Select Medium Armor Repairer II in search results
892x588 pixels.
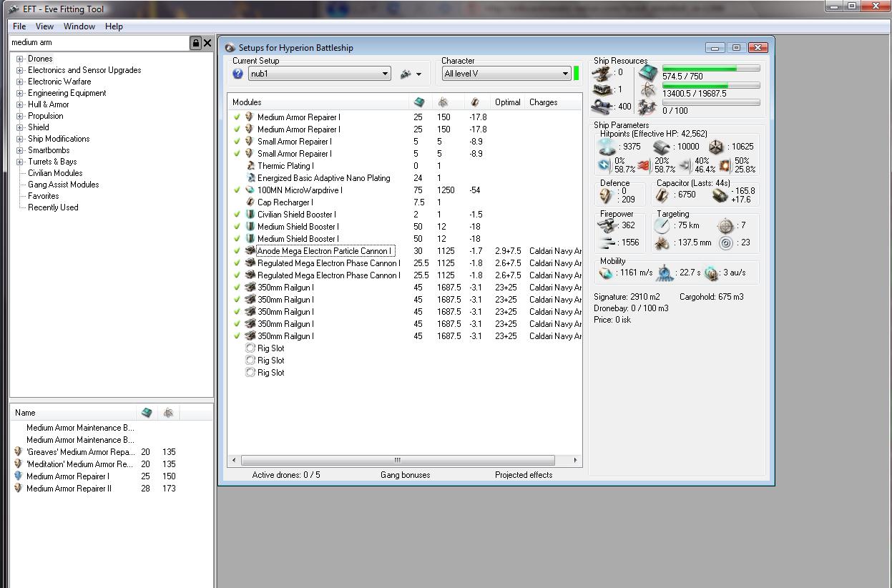pos(69,489)
